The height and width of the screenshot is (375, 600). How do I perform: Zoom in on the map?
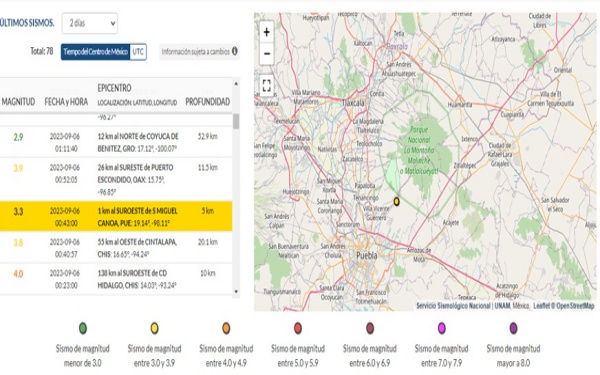267,32
